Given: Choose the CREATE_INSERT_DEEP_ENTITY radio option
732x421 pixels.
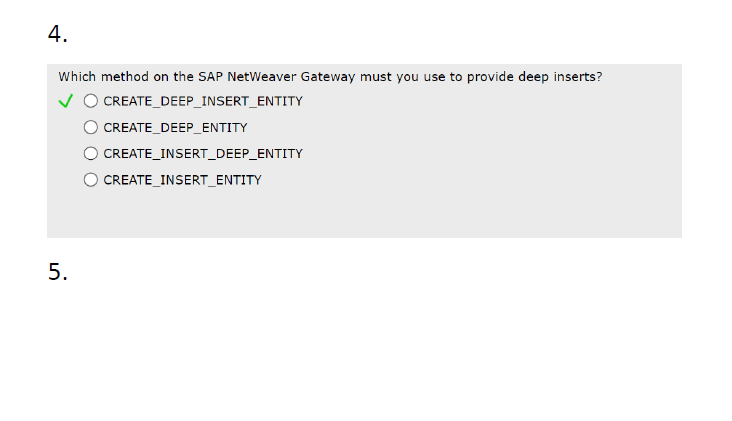Looking at the screenshot, I should 91,153.
